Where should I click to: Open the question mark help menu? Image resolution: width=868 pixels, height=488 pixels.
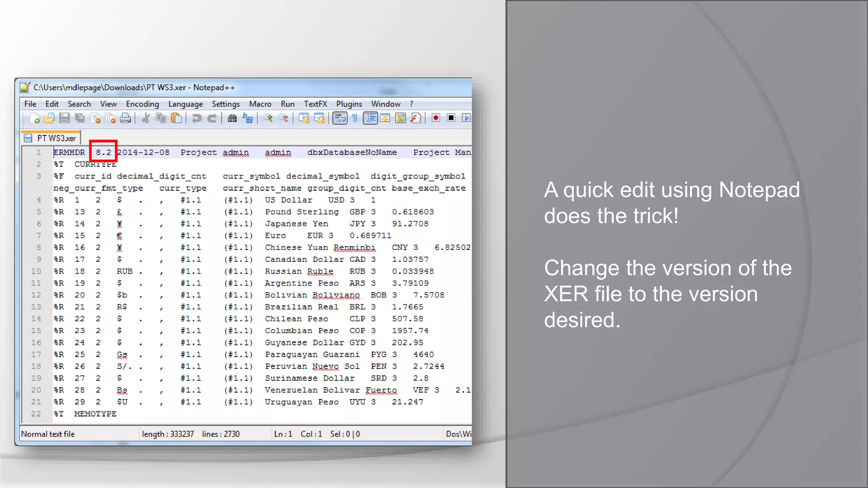pos(412,104)
